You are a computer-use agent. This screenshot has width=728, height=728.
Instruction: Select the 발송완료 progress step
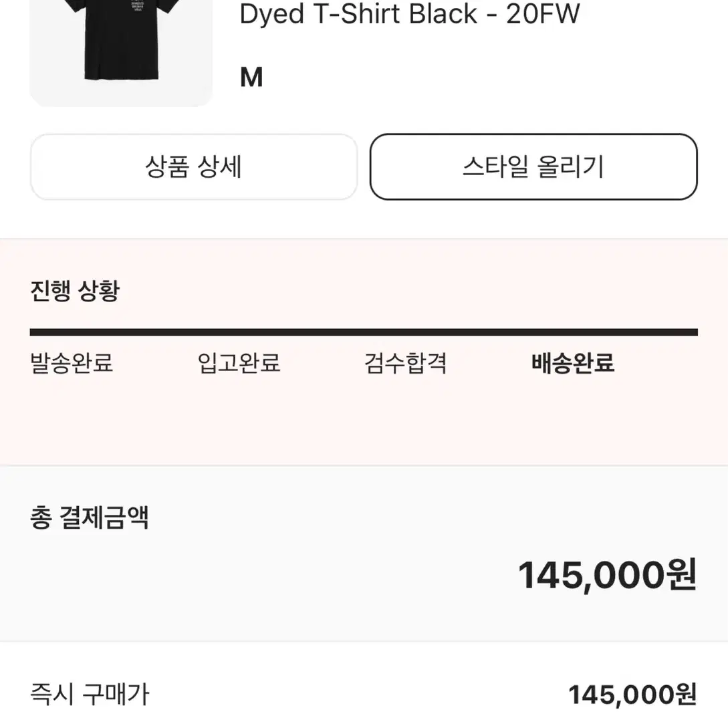[x=72, y=362]
